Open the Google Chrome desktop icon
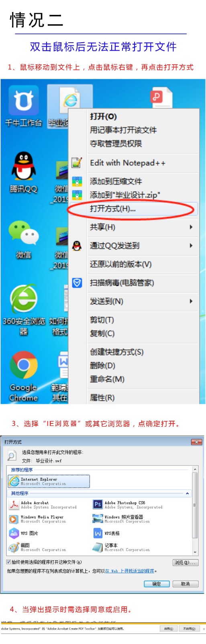 (23, 376)
